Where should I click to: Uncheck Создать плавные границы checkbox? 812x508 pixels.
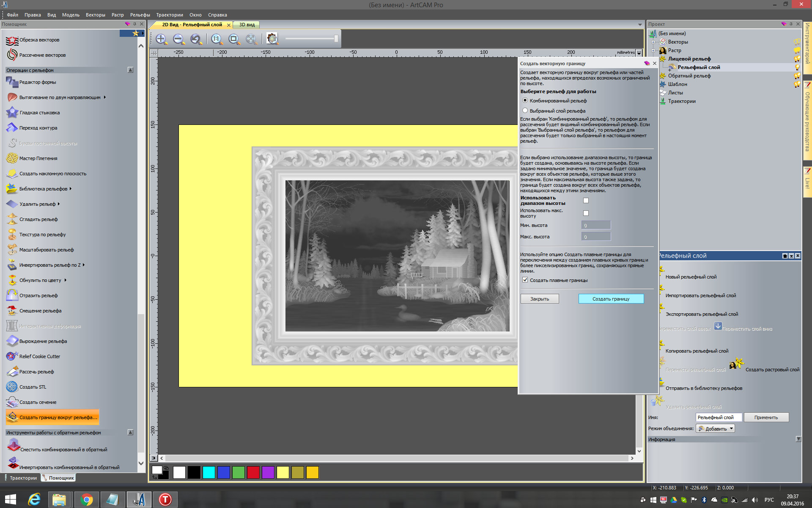point(525,280)
